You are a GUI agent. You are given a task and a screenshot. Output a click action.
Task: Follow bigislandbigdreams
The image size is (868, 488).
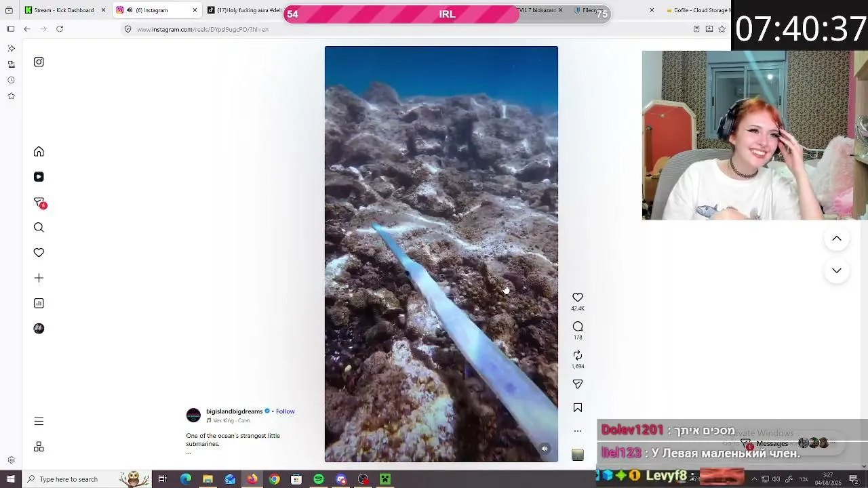coord(285,411)
